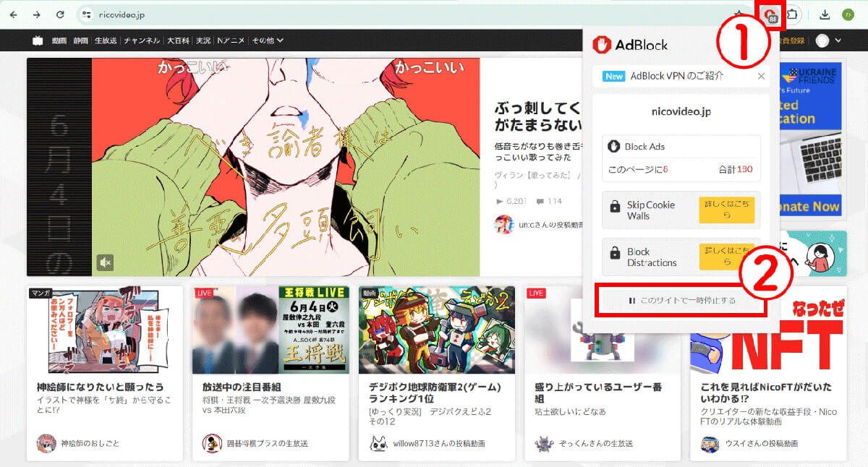Reload the page with the refresh icon
Viewport: 868px width, 467px height.
(x=60, y=14)
